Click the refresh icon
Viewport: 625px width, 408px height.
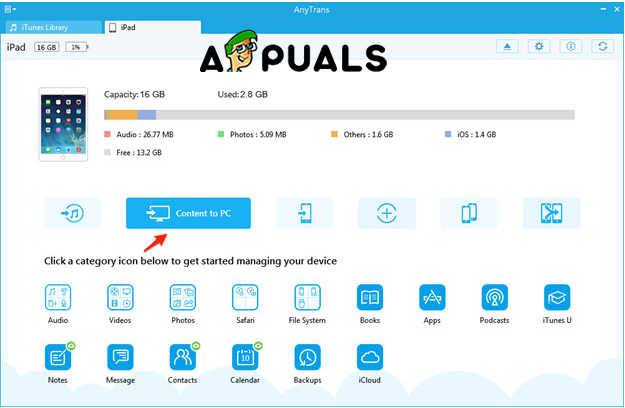click(603, 47)
